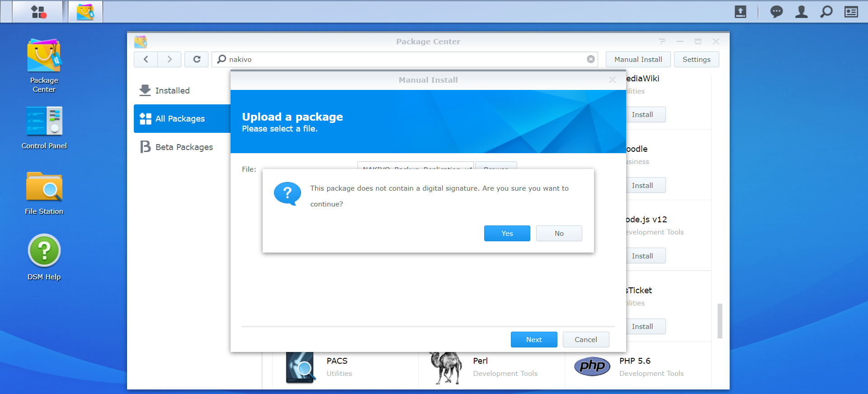868x394 pixels.
Task: Open the user account options icon
Action: (801, 12)
